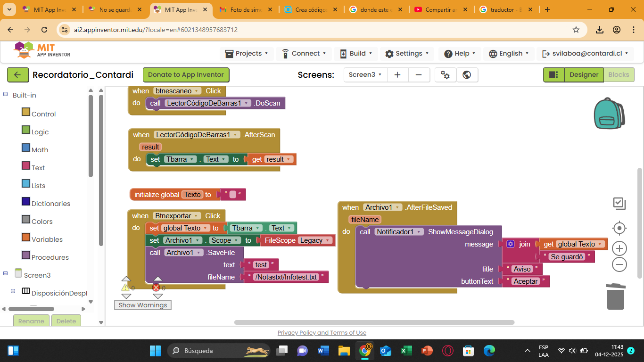Click the Show Warnings button

pyautogui.click(x=143, y=305)
